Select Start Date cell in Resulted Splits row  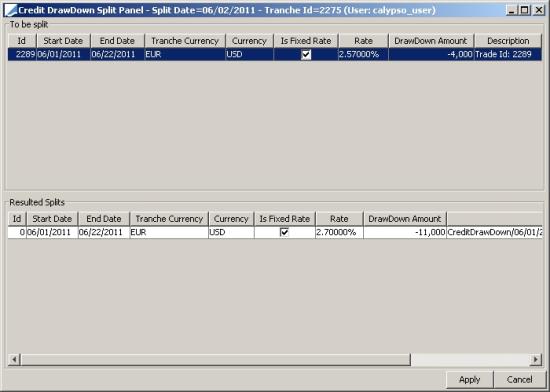(x=52, y=232)
